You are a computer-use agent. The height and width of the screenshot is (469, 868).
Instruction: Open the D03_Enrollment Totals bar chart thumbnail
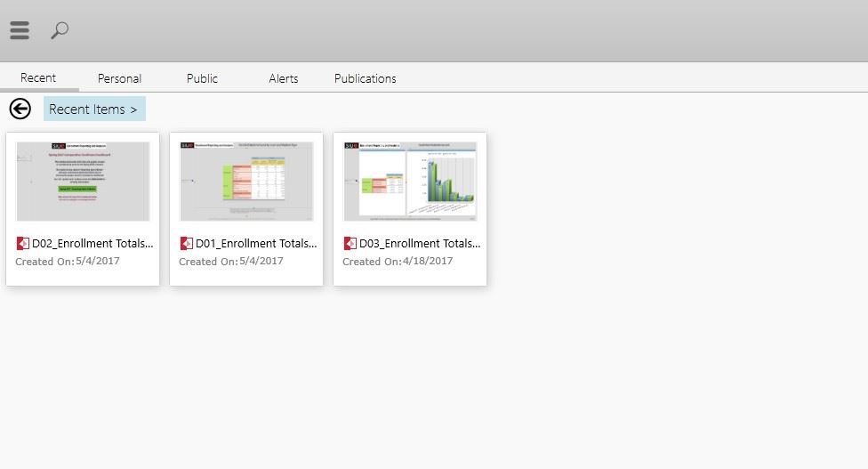pos(410,181)
